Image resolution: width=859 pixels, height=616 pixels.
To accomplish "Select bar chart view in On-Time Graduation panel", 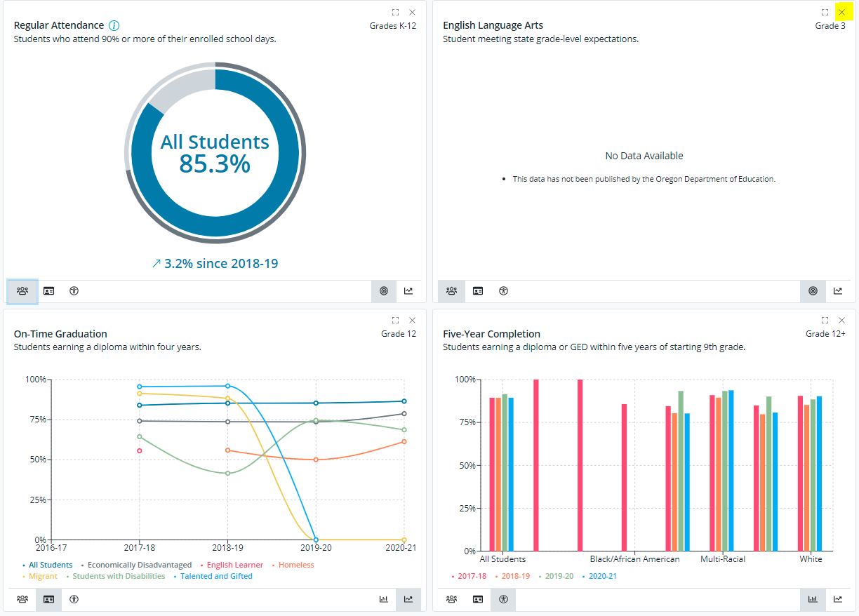I will coord(383,599).
